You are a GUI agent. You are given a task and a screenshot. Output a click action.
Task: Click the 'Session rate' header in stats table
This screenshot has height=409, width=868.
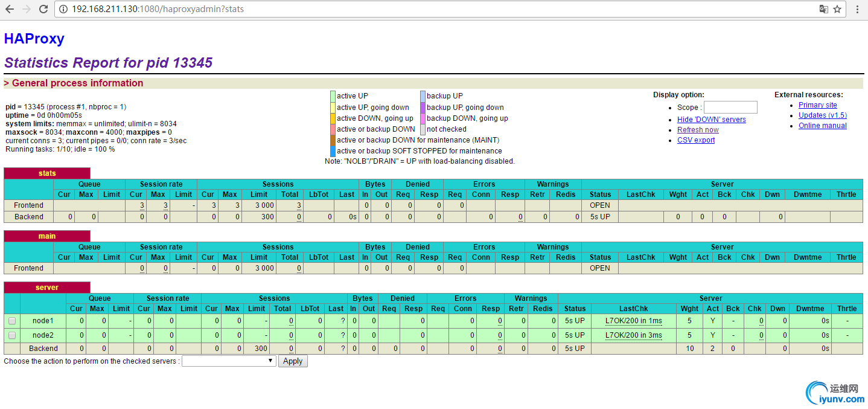(x=161, y=184)
